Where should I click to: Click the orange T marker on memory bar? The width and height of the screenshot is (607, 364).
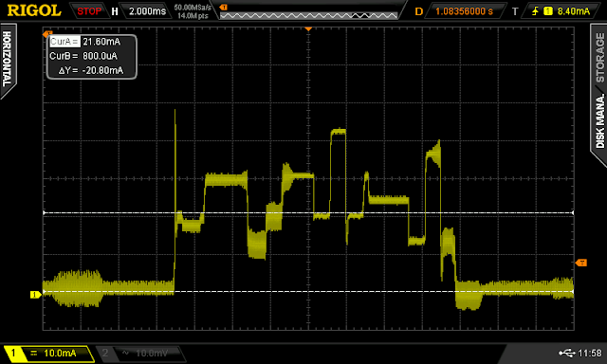tap(224, 7)
